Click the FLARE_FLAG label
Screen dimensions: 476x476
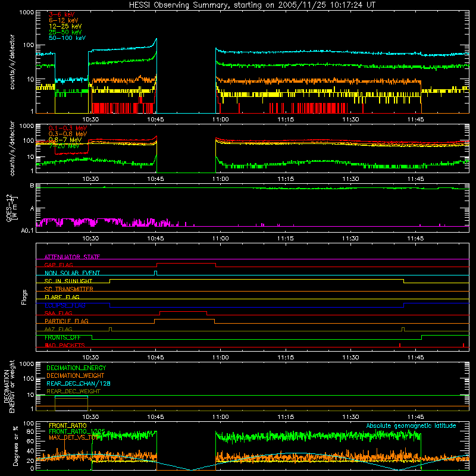click(x=62, y=297)
